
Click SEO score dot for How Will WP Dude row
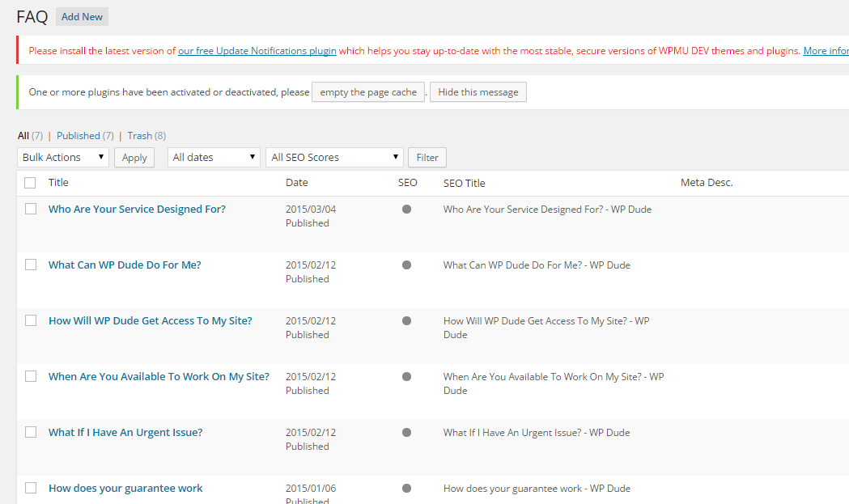tap(406, 320)
